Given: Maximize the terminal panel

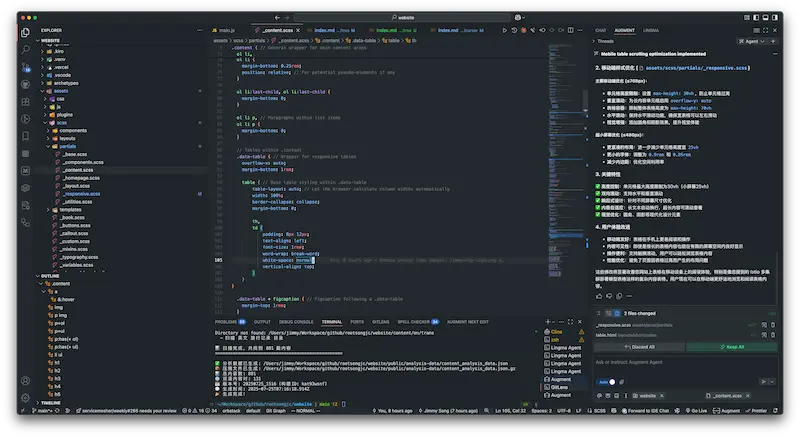Looking at the screenshot, I should (570, 322).
